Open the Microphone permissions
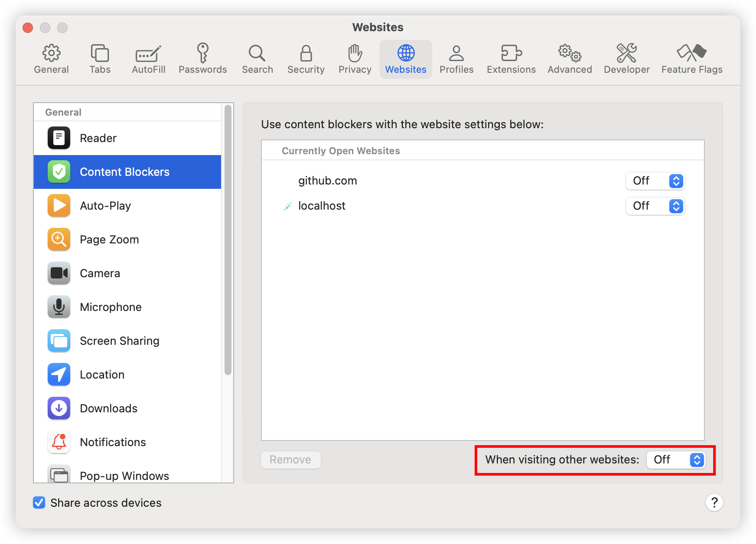Viewport: 756px width, 544px height. point(111,307)
